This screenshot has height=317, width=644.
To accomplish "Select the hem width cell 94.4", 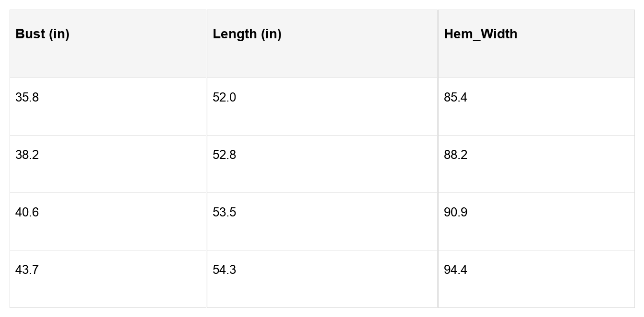I will tap(455, 270).
